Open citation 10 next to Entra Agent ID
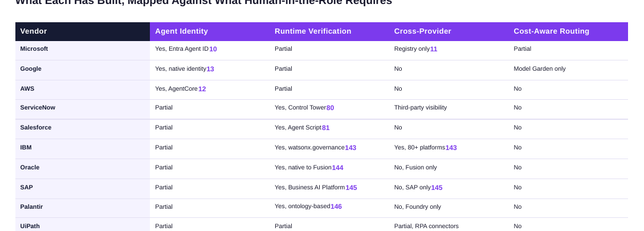The height and width of the screenshot is (231, 644). (213, 49)
